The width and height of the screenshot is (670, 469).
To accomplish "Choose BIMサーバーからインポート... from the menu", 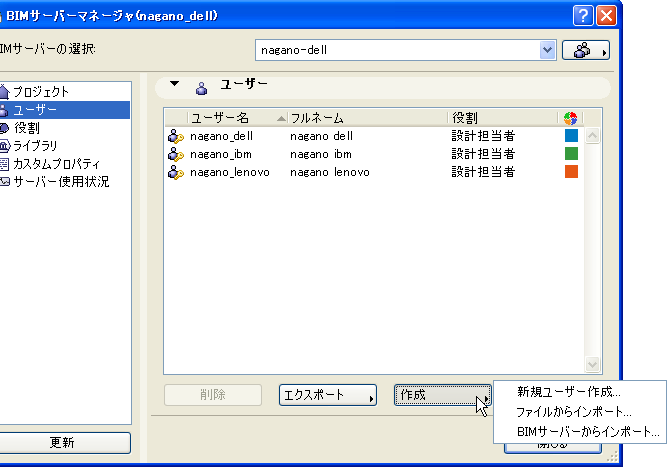I will [588, 432].
